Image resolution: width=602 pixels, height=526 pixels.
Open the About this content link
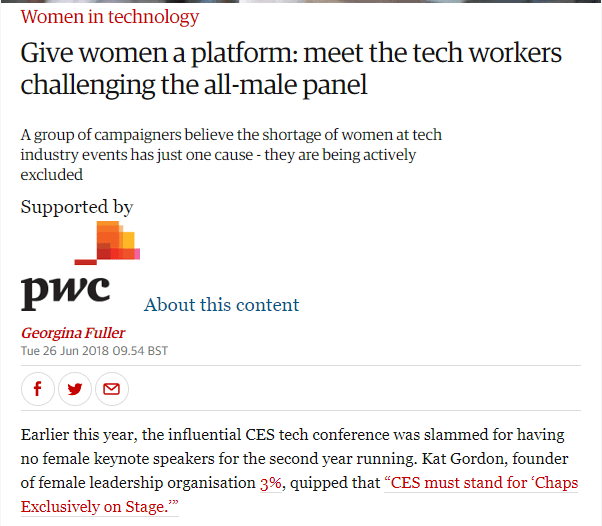tap(221, 305)
